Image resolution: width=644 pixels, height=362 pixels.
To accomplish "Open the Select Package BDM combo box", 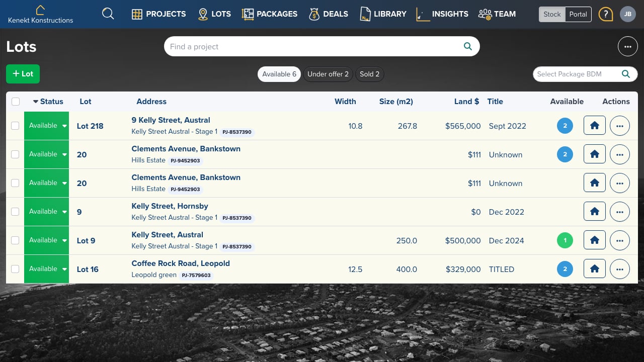I will pyautogui.click(x=585, y=74).
